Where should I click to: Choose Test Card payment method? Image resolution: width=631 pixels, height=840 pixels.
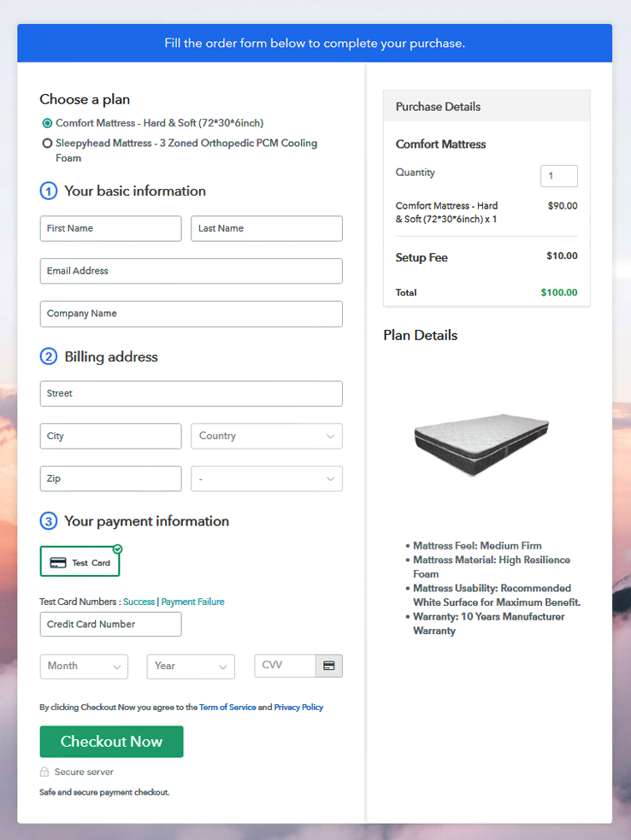coord(80,561)
